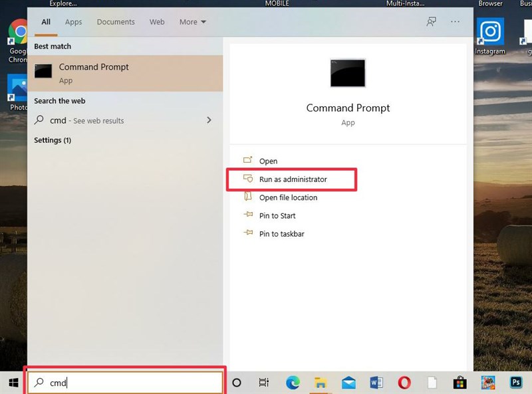Click Open file location
Viewport: 532px width, 394px height.
pos(288,197)
